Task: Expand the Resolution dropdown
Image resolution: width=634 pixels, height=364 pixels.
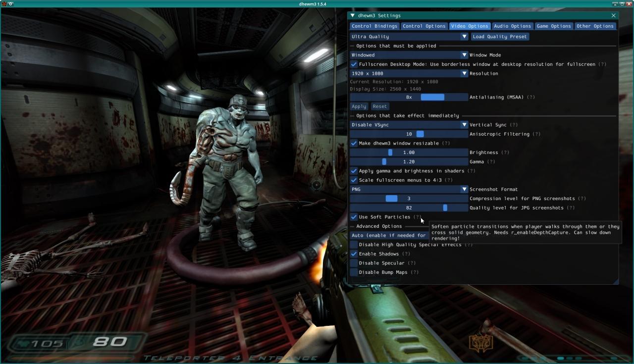Action: pyautogui.click(x=409, y=74)
